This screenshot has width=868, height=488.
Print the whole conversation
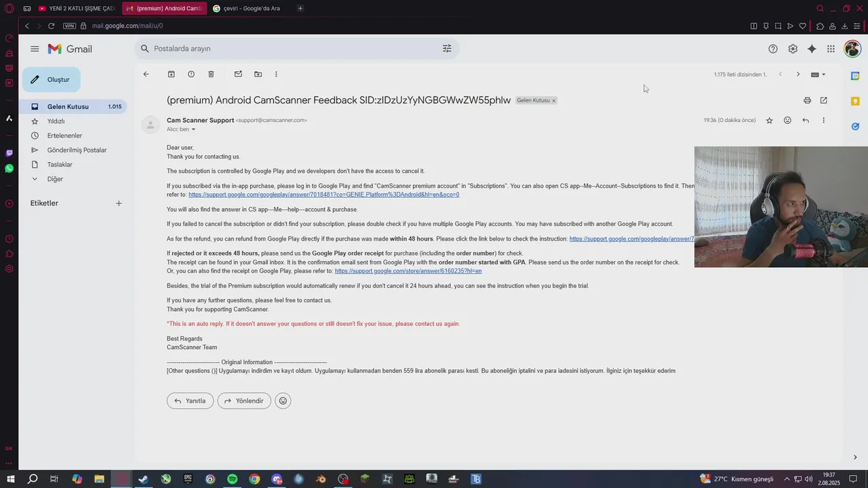click(807, 100)
